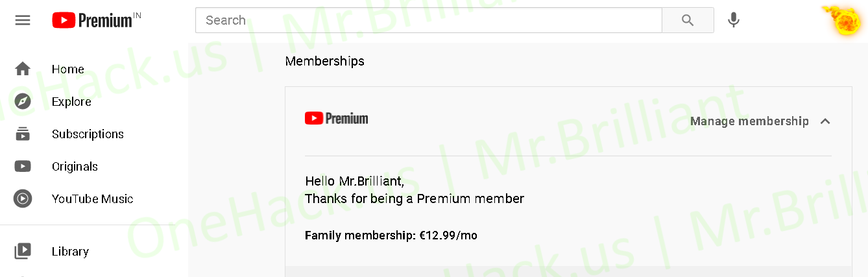Click the Home house icon

click(x=23, y=69)
